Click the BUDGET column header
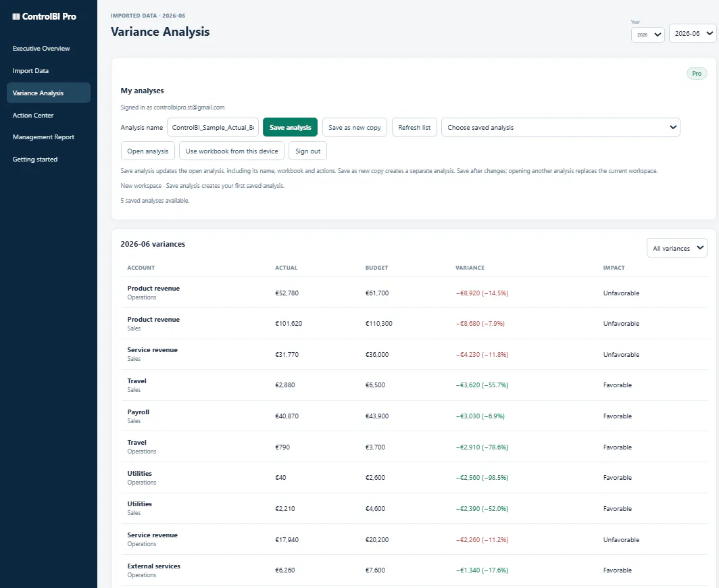The image size is (719, 588). [376, 268]
